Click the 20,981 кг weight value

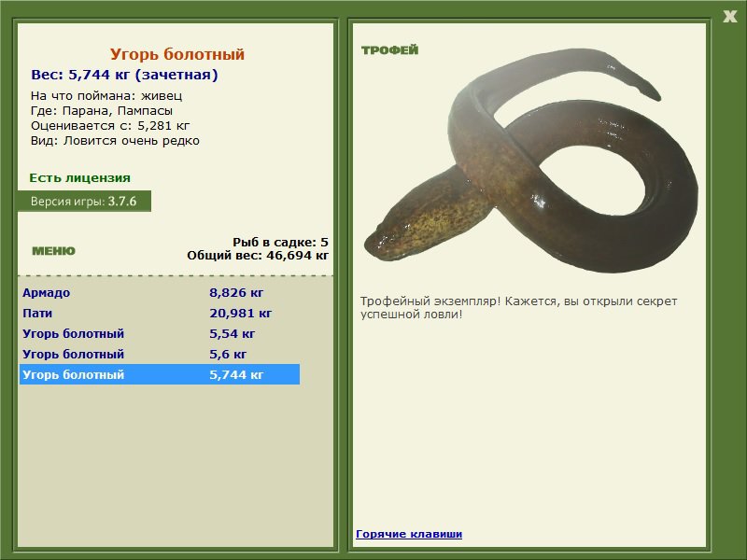(241, 313)
